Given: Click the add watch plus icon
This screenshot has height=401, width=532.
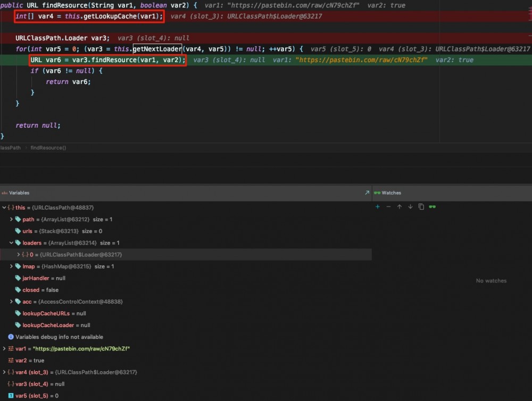Looking at the screenshot, I should pos(378,206).
